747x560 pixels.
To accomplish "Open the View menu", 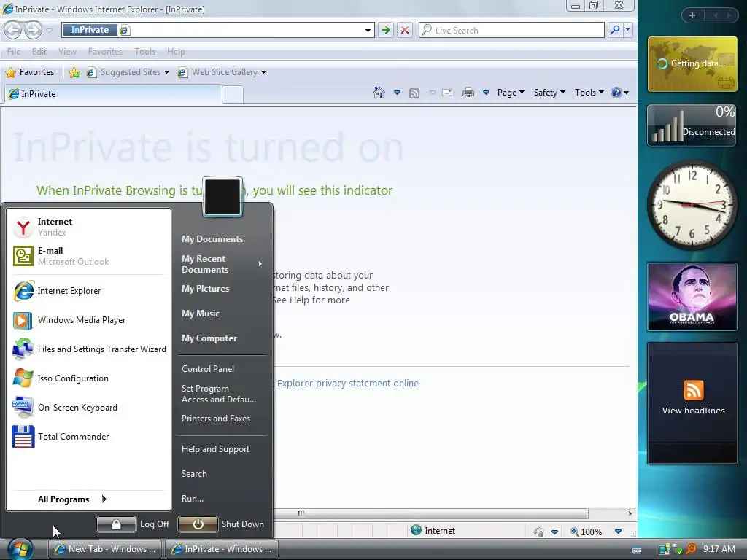I will 67,52.
